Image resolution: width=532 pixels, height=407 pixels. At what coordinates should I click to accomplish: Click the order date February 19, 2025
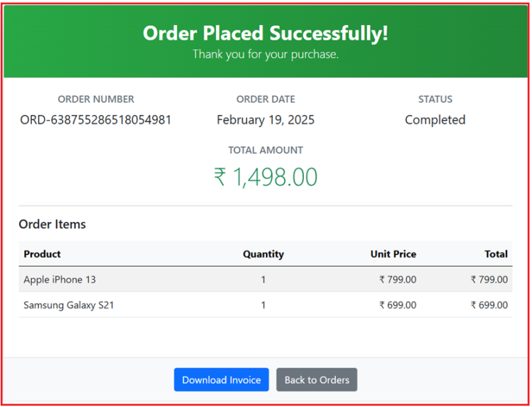[265, 120]
